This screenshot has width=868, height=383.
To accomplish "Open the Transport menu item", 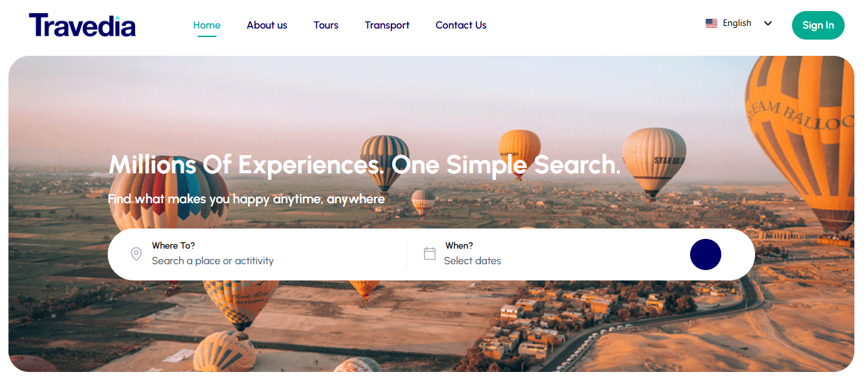I will (387, 25).
